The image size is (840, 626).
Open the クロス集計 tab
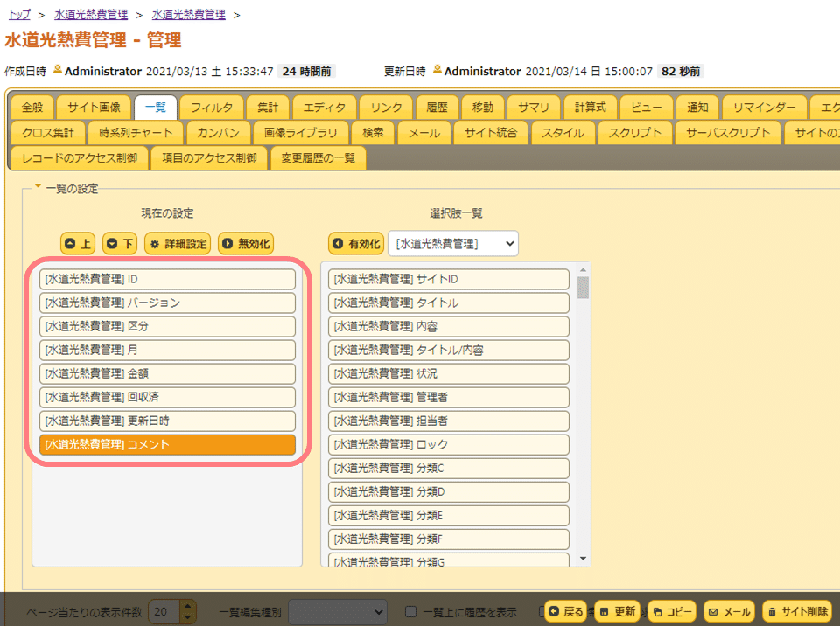tap(47, 133)
